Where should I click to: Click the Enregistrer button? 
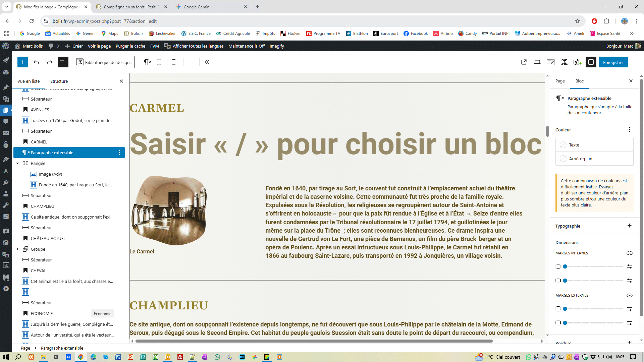click(x=613, y=62)
